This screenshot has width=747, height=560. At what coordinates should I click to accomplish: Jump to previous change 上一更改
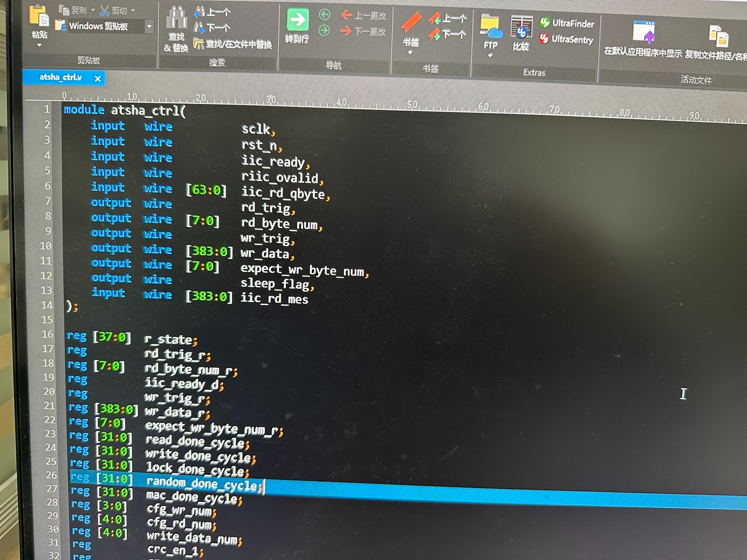pos(363,16)
